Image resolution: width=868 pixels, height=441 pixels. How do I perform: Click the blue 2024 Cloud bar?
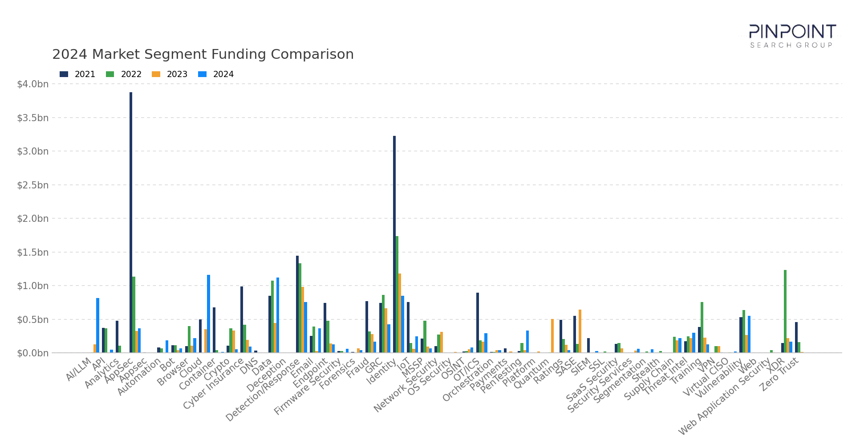point(208,314)
